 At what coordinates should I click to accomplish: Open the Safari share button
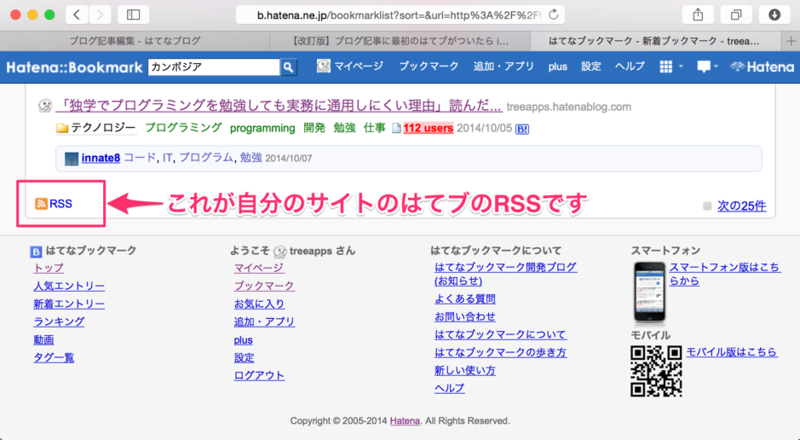tap(697, 15)
